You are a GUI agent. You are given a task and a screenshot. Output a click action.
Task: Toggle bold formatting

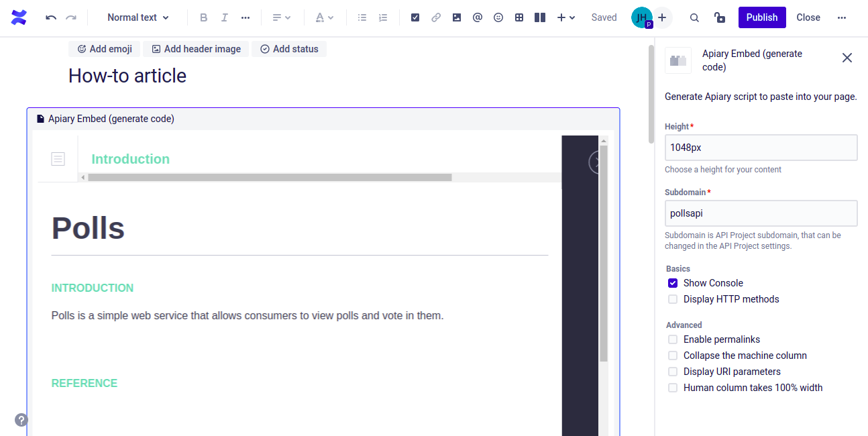tap(204, 18)
